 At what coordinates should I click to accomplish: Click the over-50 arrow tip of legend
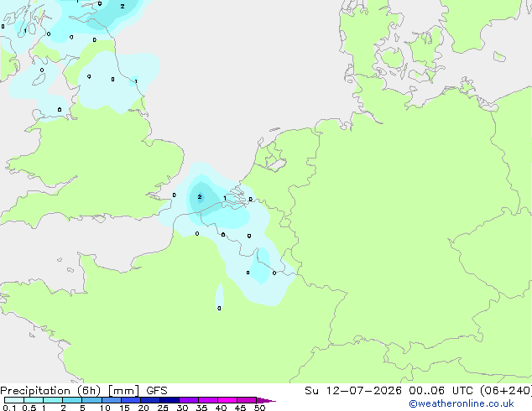tap(266, 400)
